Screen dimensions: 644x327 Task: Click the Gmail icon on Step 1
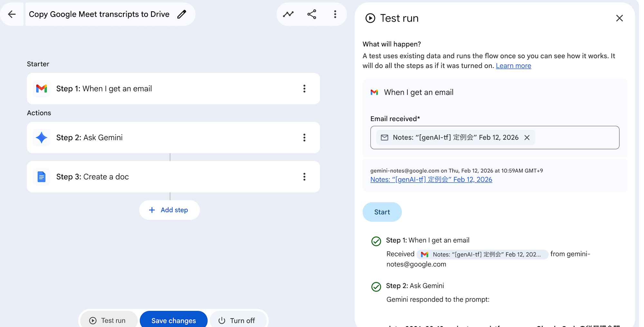(42, 89)
